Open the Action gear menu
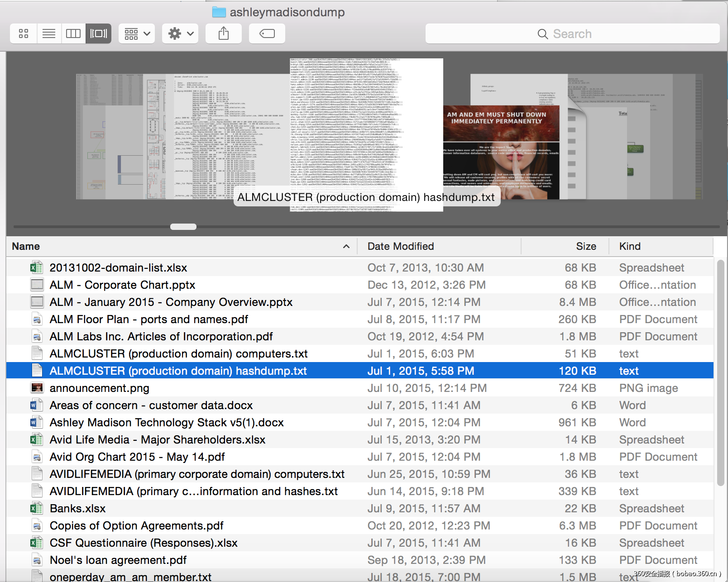Screen dimensions: 728x582 point(180,33)
